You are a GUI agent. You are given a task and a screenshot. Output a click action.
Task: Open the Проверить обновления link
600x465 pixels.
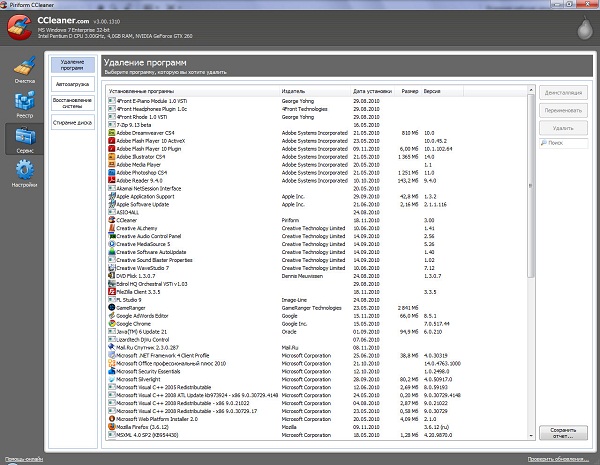[558, 459]
